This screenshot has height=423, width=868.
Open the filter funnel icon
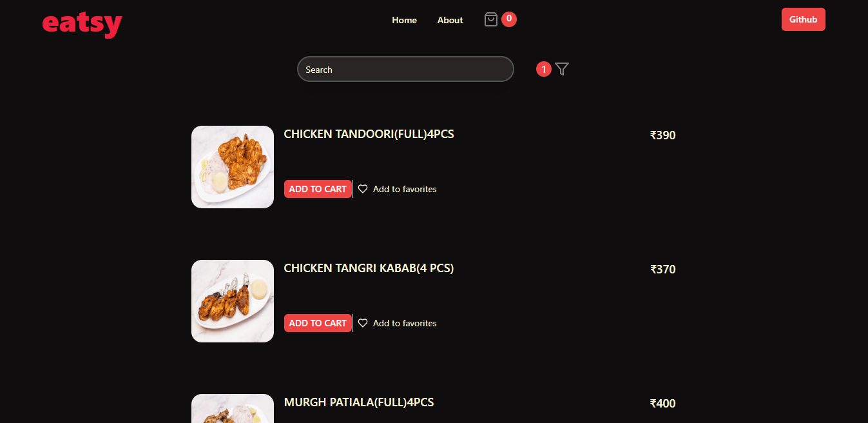click(562, 69)
